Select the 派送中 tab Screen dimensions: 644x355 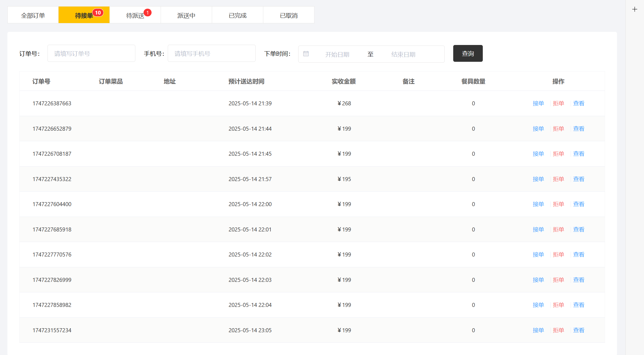coord(186,15)
